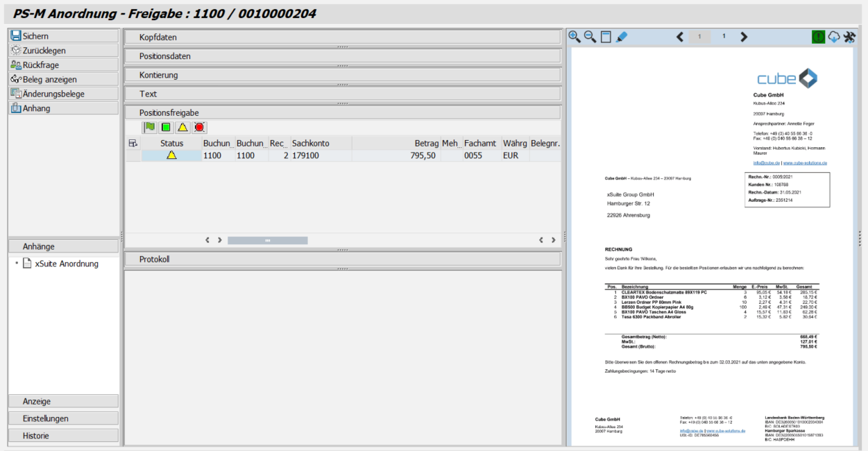The image size is (868, 451).
Task: Expand the Protokoll section
Action: click(342, 259)
